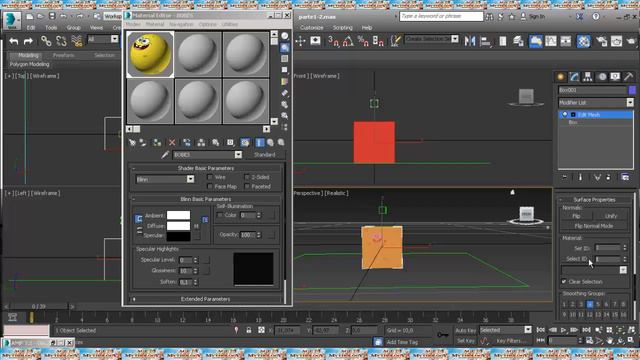Uncheck the Clear Selection checkbox
This screenshot has width=640, height=360.
[x=564, y=282]
